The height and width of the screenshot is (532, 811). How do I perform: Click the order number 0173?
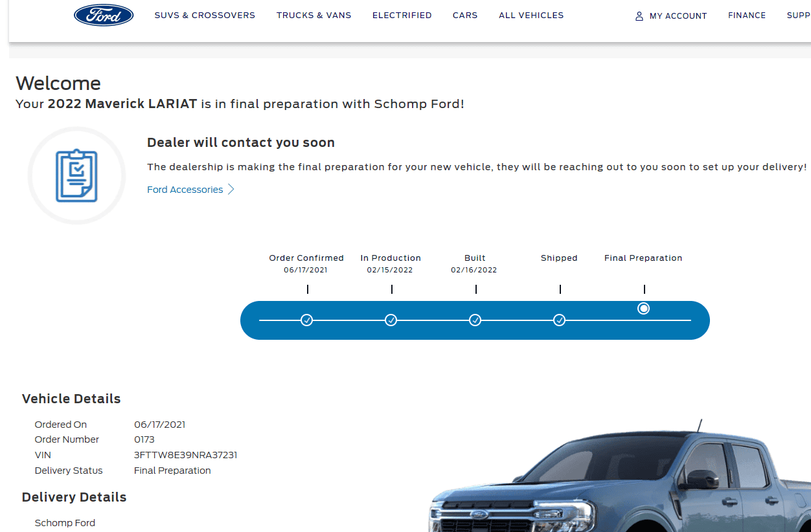tap(144, 439)
